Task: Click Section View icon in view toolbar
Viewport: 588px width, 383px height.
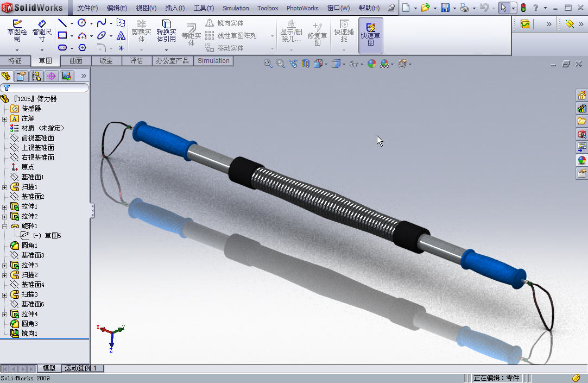Action: [306, 64]
